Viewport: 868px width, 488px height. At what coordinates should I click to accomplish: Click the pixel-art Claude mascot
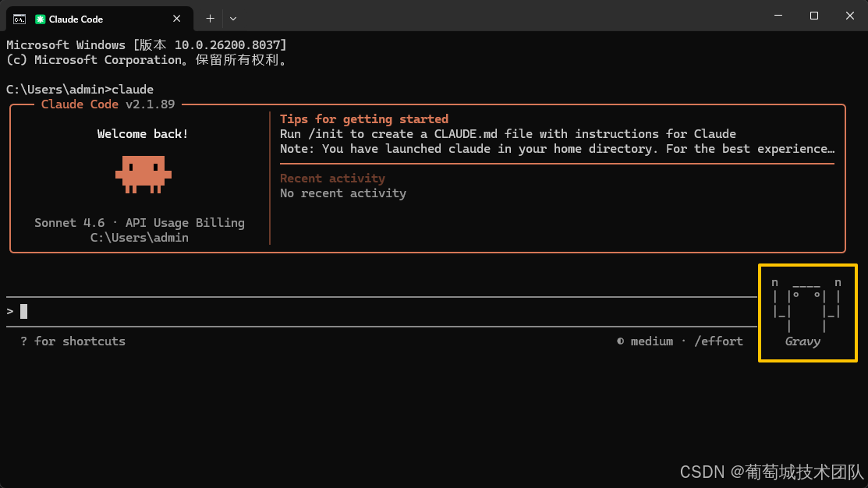click(x=143, y=175)
